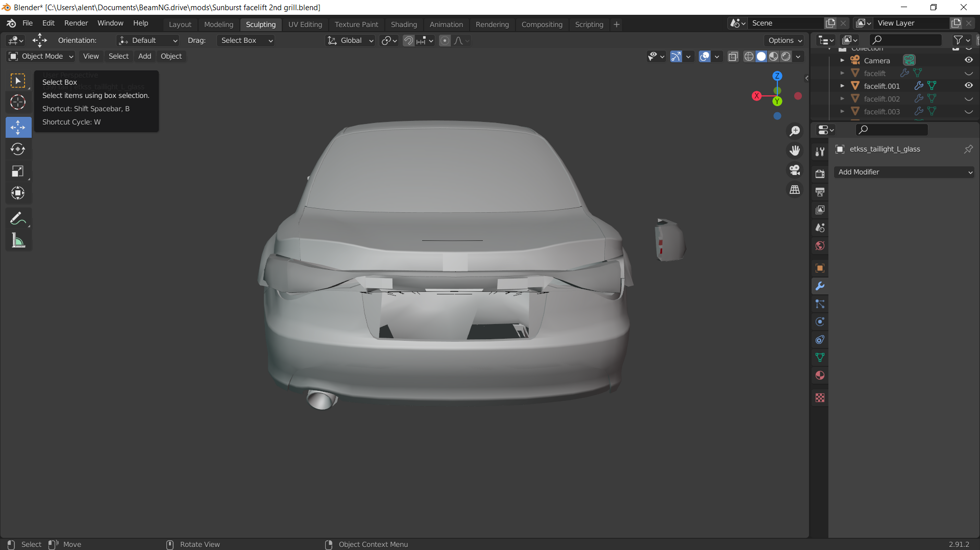
Task: Open Output properties tab
Action: click(820, 192)
